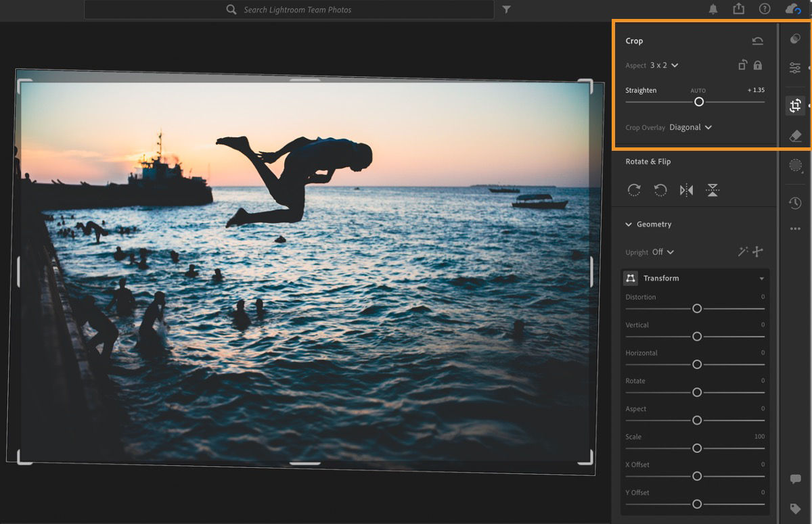This screenshot has width=812, height=524.
Task: Flip the photo vertically
Action: (x=713, y=191)
